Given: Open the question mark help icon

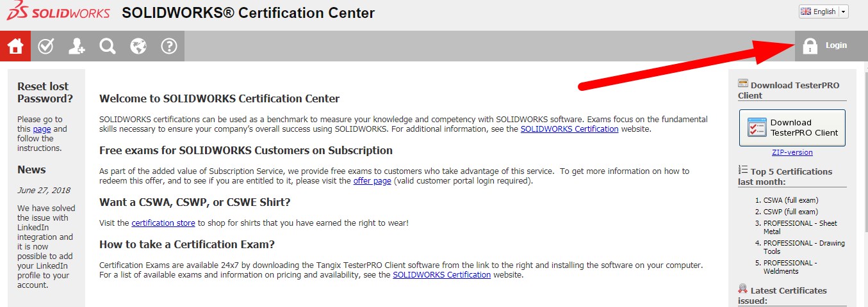Looking at the screenshot, I should tap(169, 46).
